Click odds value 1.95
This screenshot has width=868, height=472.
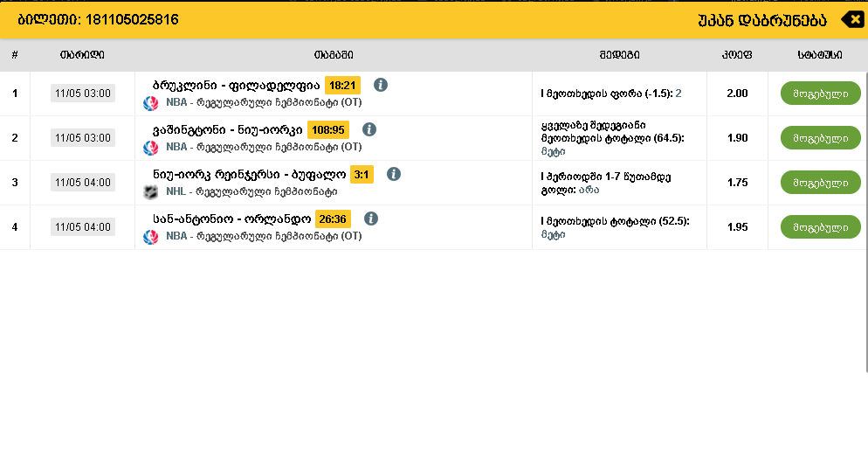click(x=737, y=226)
